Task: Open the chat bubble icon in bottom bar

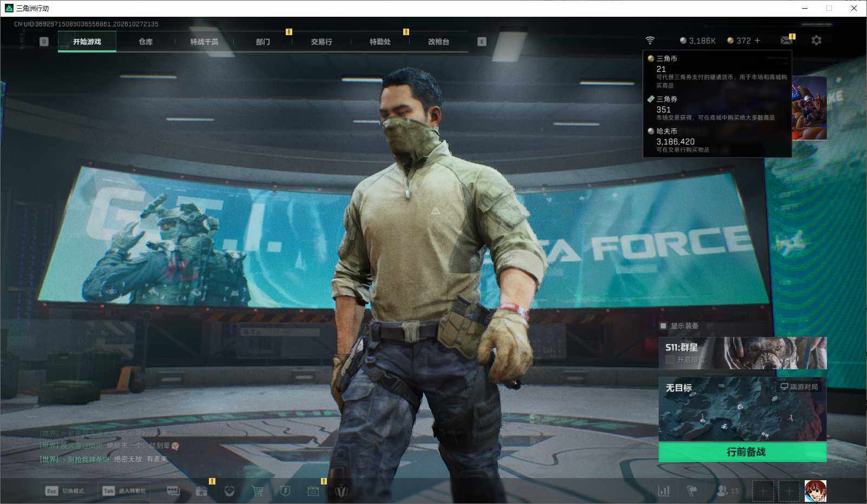Action: [173, 491]
